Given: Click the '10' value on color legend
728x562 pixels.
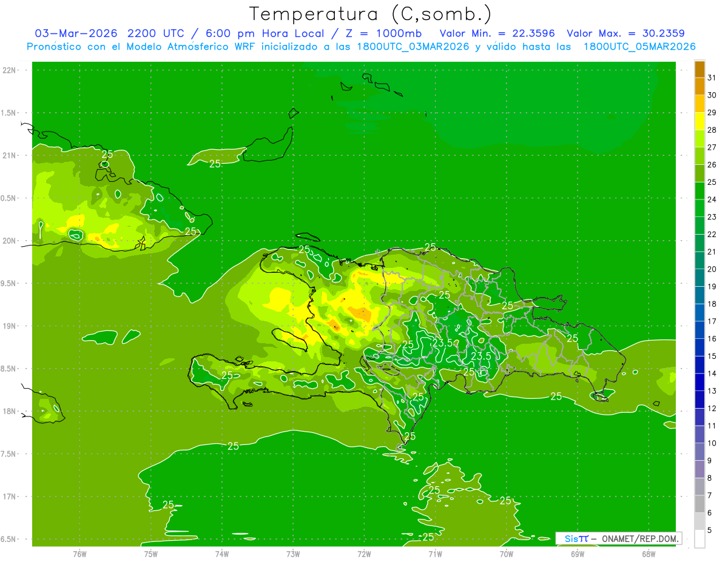Looking at the screenshot, I should [x=712, y=443].
